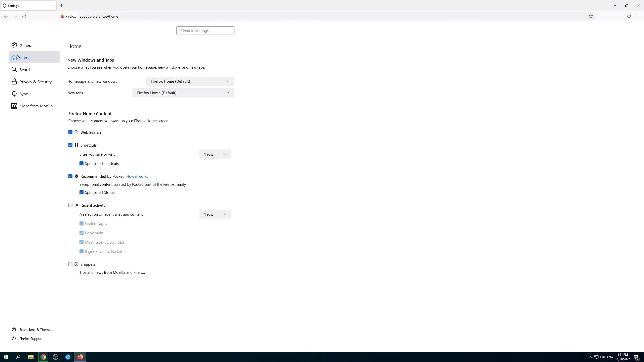Image resolution: width=644 pixels, height=362 pixels.
Task: Switch to Privacy & Security settings
Action: pyautogui.click(x=35, y=82)
